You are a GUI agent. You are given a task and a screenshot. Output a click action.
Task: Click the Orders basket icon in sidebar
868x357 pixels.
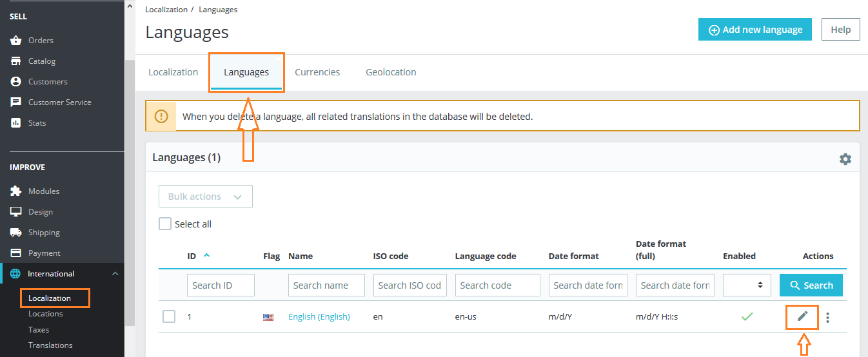tap(16, 41)
